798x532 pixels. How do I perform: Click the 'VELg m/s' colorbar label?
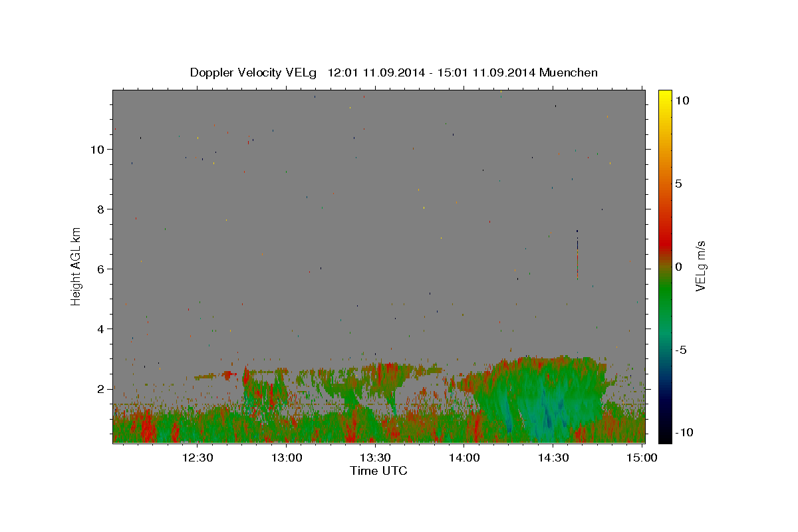click(700, 266)
